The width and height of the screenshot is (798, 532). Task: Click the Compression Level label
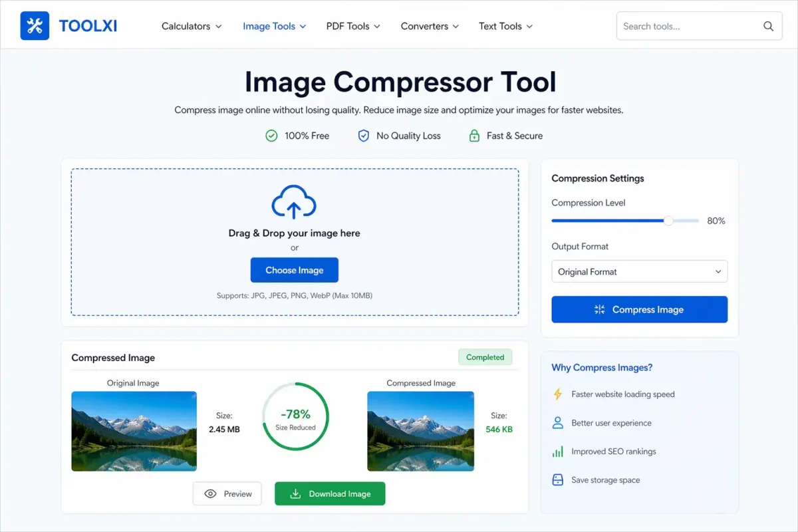(589, 203)
